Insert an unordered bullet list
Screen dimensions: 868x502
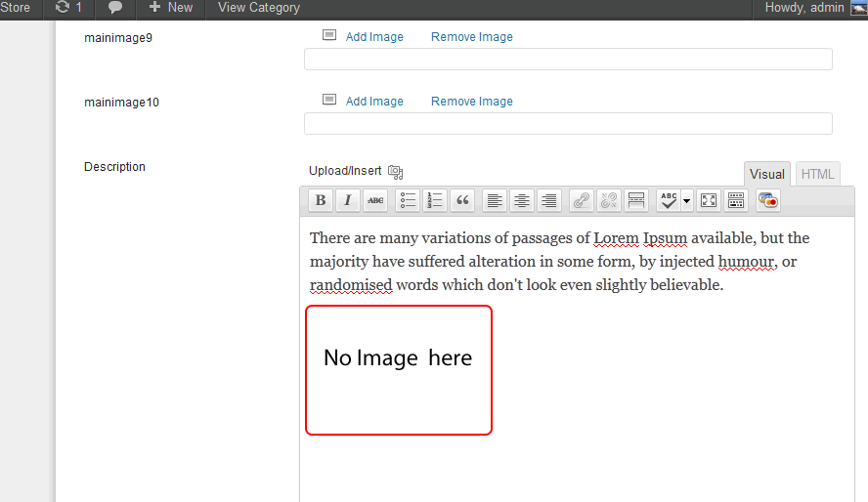click(x=408, y=200)
